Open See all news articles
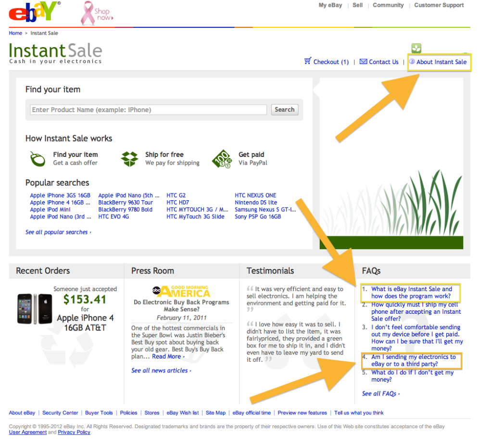The height and width of the screenshot is (448, 492). point(161,371)
